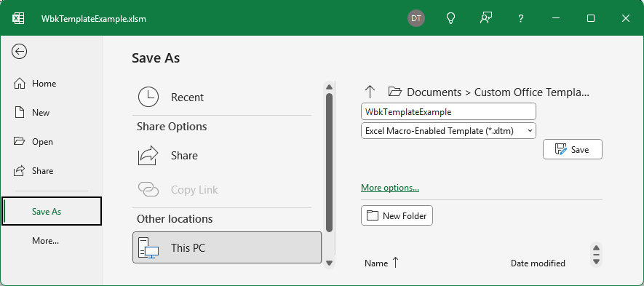This screenshot has width=644, height=286.
Task: Create a New Folder
Action: (397, 215)
